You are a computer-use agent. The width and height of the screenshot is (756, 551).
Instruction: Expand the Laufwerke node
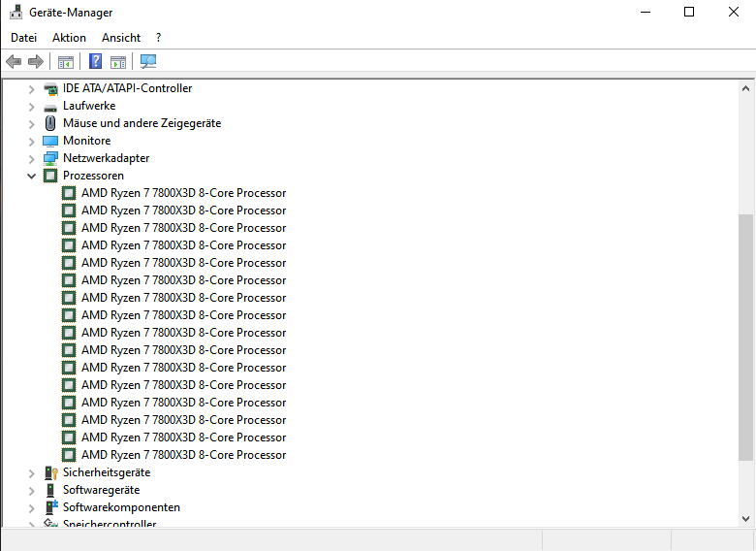pyautogui.click(x=31, y=107)
